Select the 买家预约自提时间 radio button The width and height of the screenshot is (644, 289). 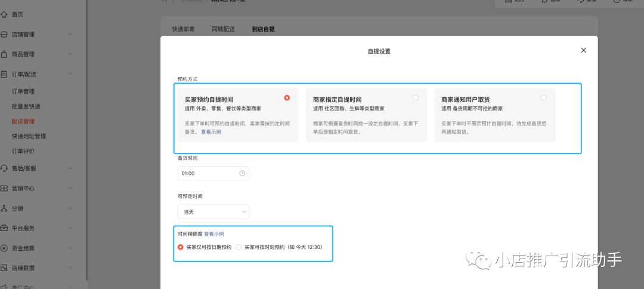[287, 98]
